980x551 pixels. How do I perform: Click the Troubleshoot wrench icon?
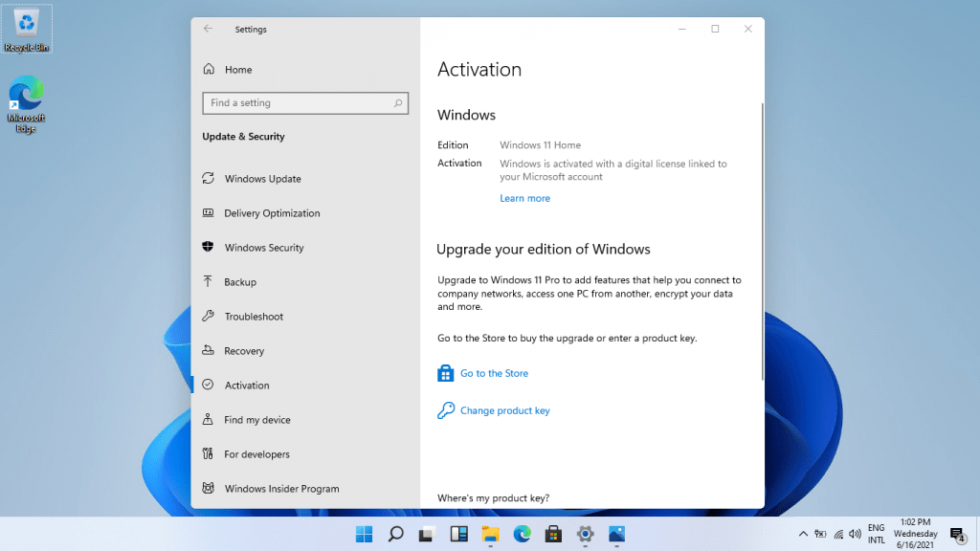click(208, 317)
